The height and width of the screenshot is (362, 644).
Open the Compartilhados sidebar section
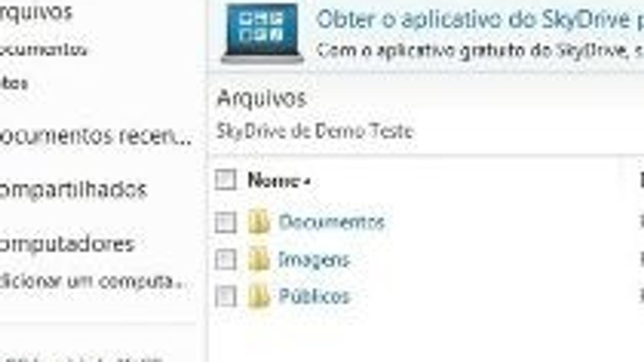tap(73, 190)
